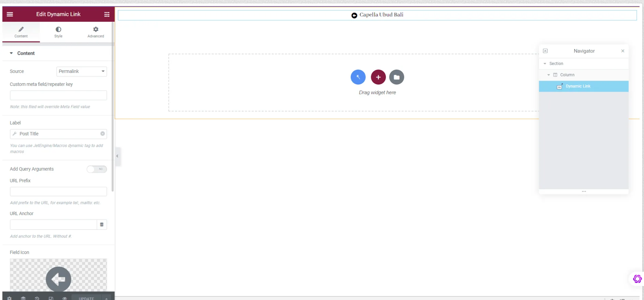Open Navigator layers icon in bottom bar
This screenshot has height=300, width=644.
coord(23,298)
